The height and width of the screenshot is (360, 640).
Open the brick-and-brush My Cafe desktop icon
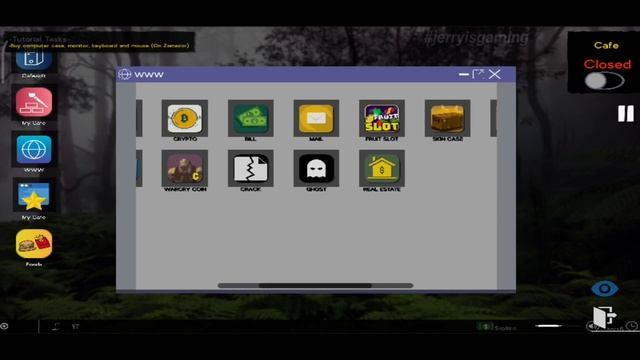point(34,102)
